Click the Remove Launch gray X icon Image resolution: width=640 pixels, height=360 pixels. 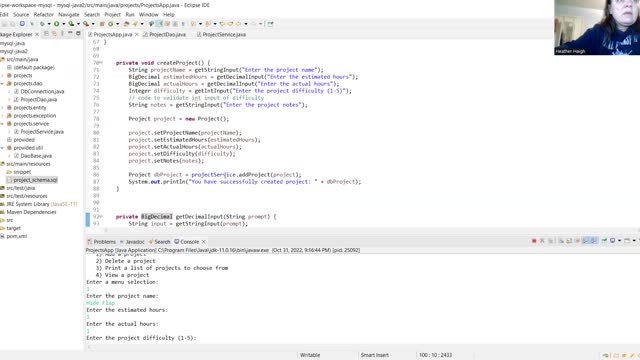click(542, 241)
